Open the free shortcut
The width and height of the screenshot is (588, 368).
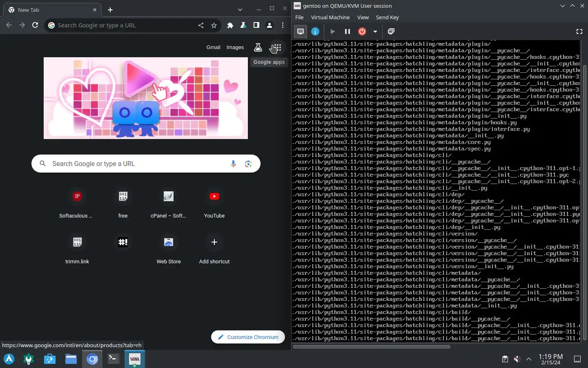pyautogui.click(x=123, y=204)
